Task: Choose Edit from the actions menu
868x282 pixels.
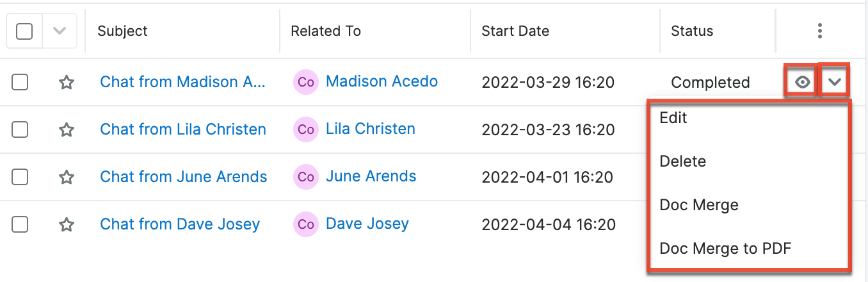Action: pos(673,118)
